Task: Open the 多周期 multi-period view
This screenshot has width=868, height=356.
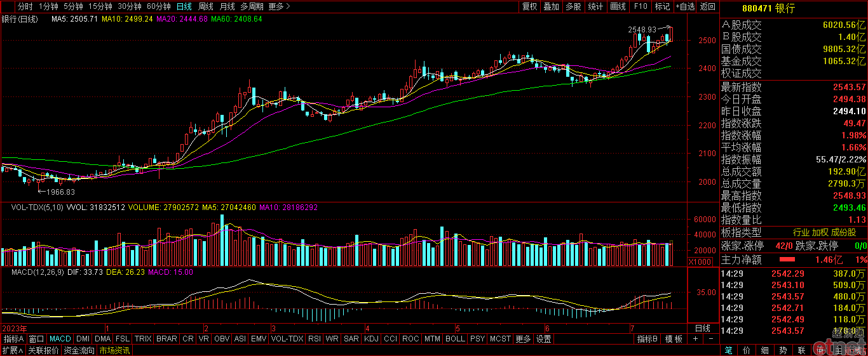Action: [252, 6]
